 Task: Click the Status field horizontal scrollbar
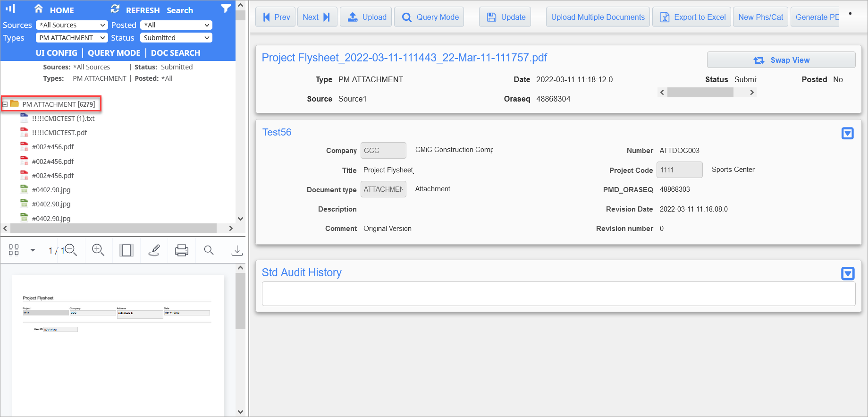tap(700, 93)
